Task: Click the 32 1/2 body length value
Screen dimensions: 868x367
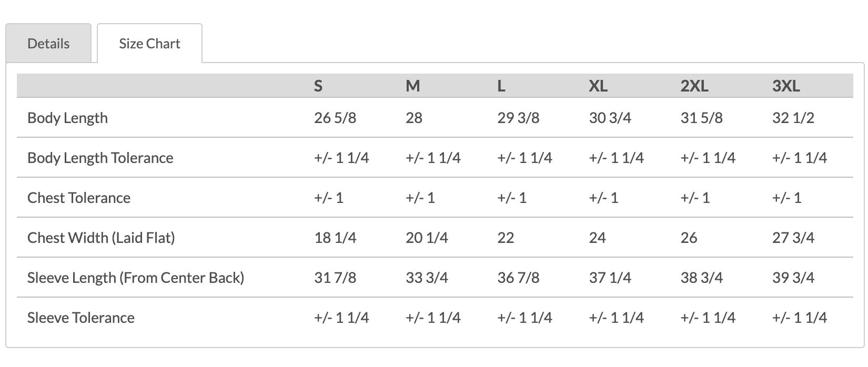Action: (793, 118)
